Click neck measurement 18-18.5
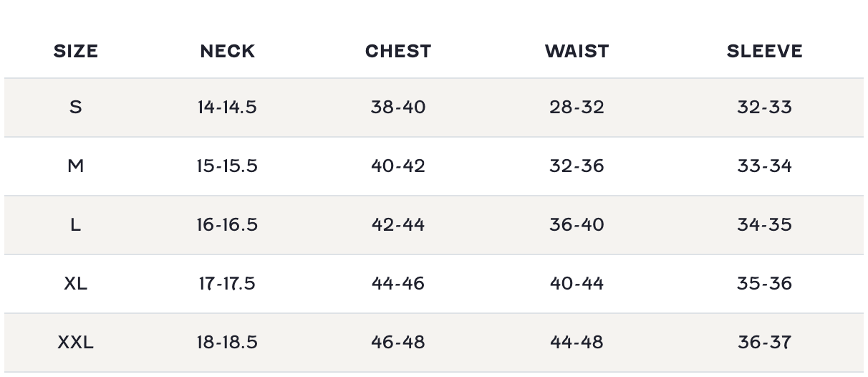This screenshot has width=868, height=377. click(x=227, y=343)
